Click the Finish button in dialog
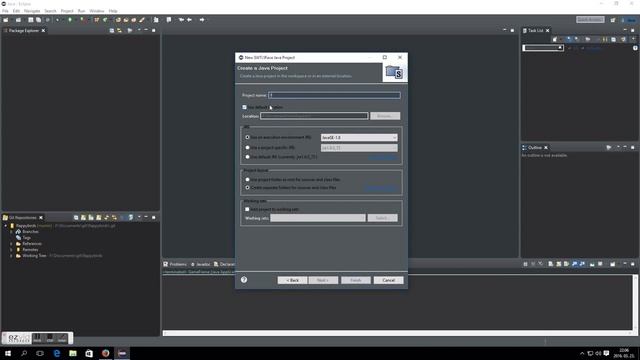Screen dimensions: 640x360 tap(356, 280)
